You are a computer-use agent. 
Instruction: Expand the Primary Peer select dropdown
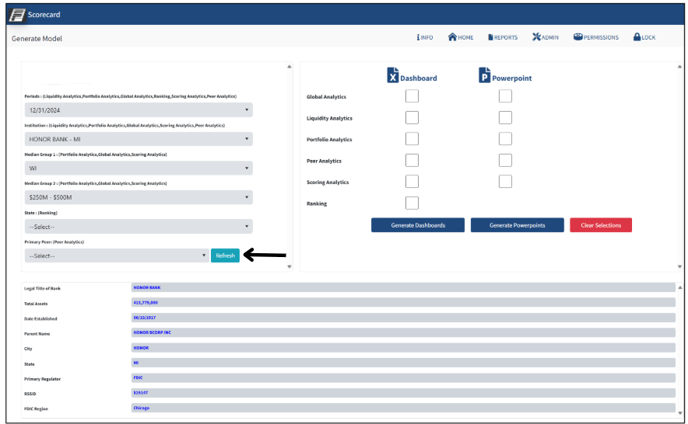[x=116, y=256]
